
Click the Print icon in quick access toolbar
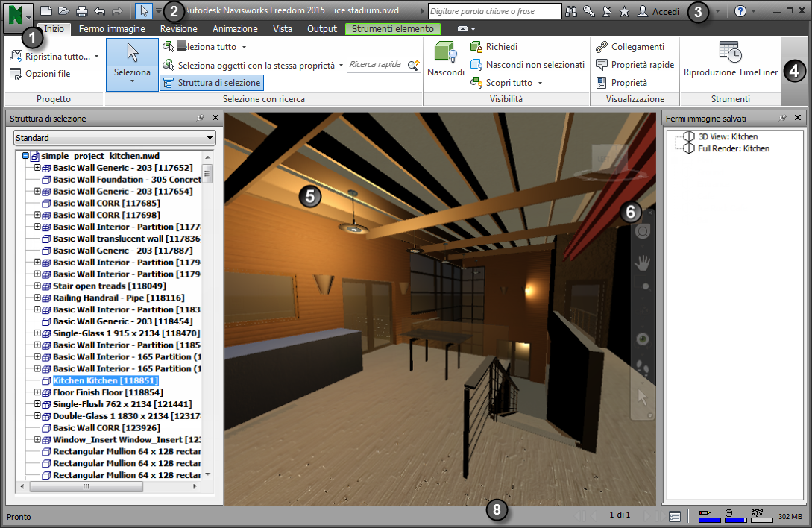tap(82, 11)
